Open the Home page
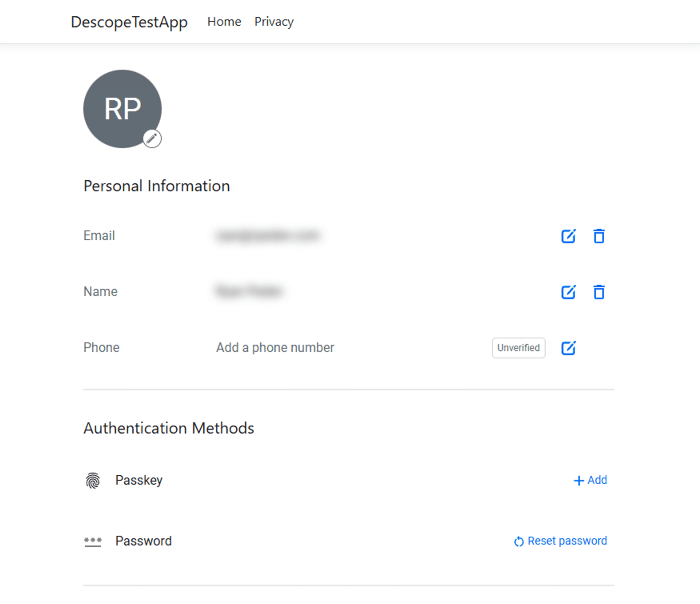 coord(224,22)
